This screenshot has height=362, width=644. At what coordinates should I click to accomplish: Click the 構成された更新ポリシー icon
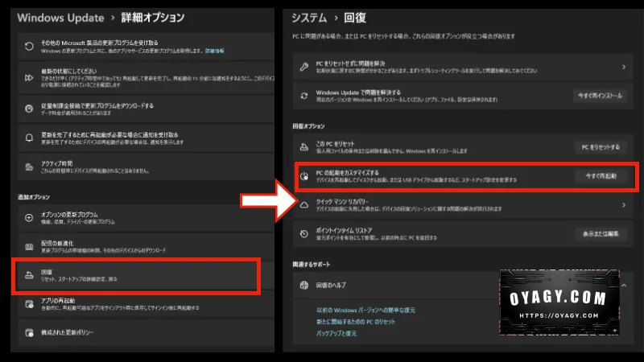click(x=29, y=332)
